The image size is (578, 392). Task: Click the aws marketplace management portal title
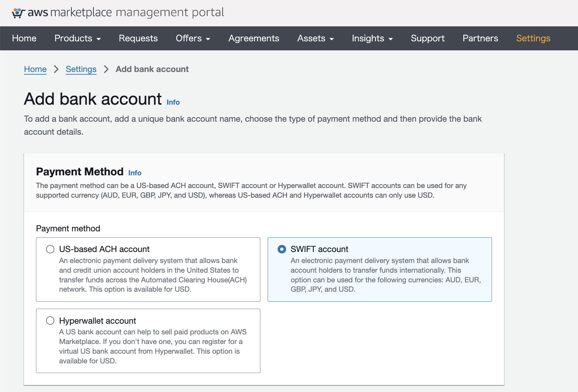(126, 12)
